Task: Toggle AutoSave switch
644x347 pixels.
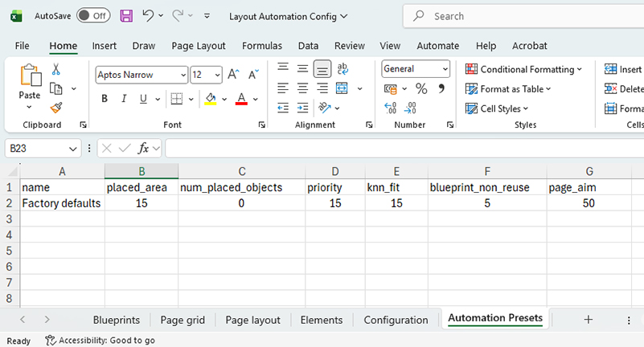Action: (93, 15)
